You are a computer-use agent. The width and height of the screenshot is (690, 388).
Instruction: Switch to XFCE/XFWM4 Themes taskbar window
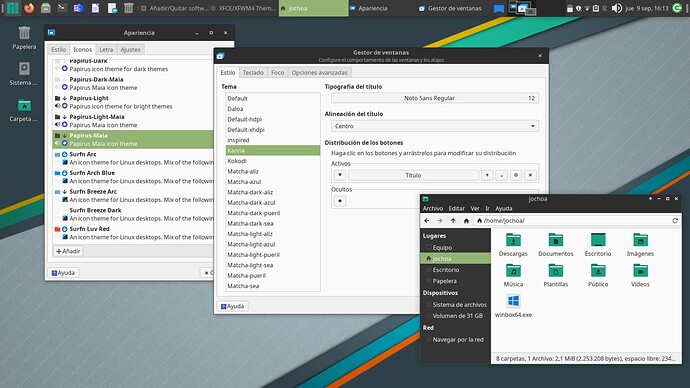[243, 8]
